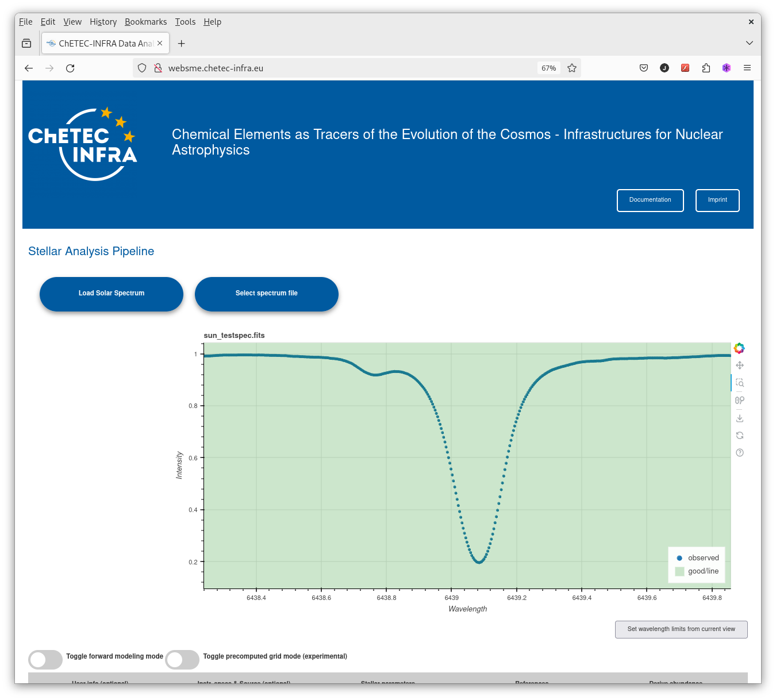Image resolution: width=776 pixels, height=700 pixels.
Task: Click the Wavelength axis label
Action: (467, 609)
